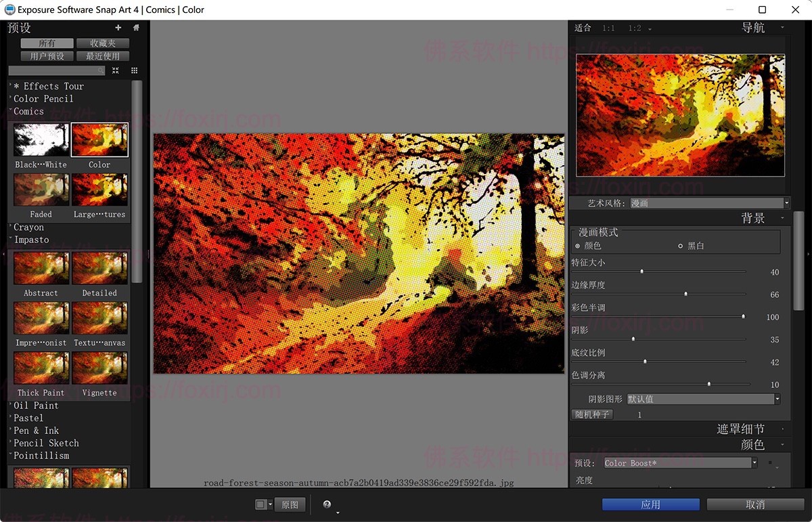Switch to the 收藏夹 preset filter
The image size is (812, 522).
[x=103, y=43]
